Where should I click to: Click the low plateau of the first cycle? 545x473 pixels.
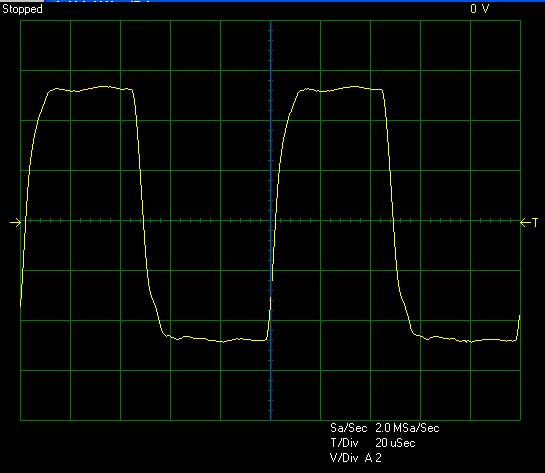[x=217, y=340]
